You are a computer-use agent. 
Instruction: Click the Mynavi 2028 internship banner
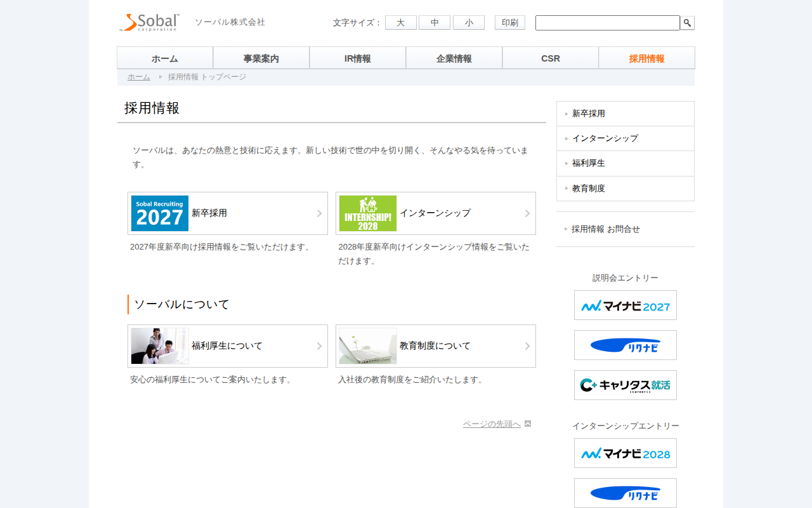(x=625, y=453)
